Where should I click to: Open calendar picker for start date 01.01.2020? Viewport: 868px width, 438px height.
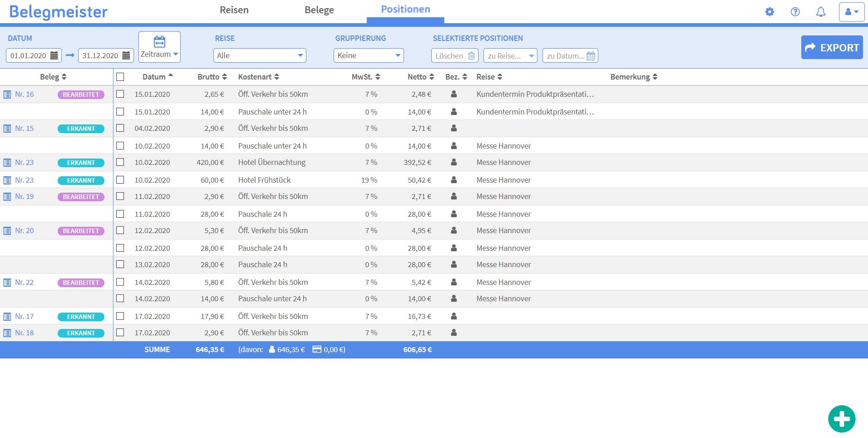click(54, 56)
